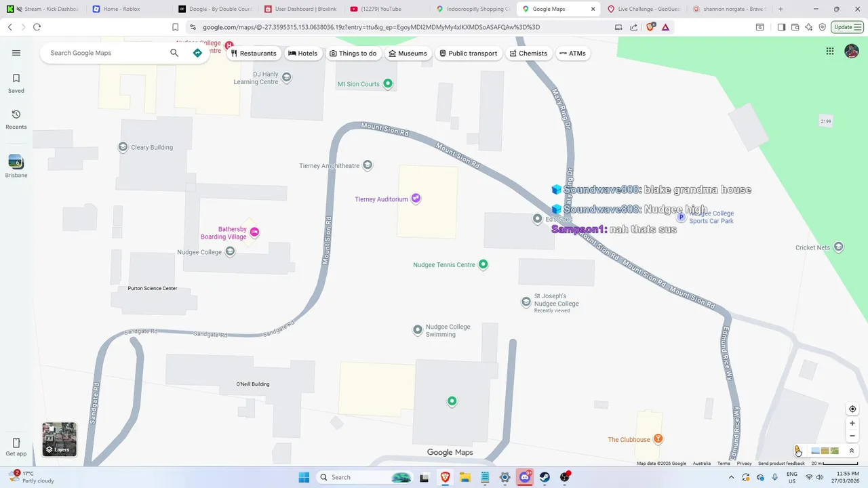Viewport: 868px width, 488px height.
Task: Open the Google Maps hamburger menu
Action: tap(16, 53)
